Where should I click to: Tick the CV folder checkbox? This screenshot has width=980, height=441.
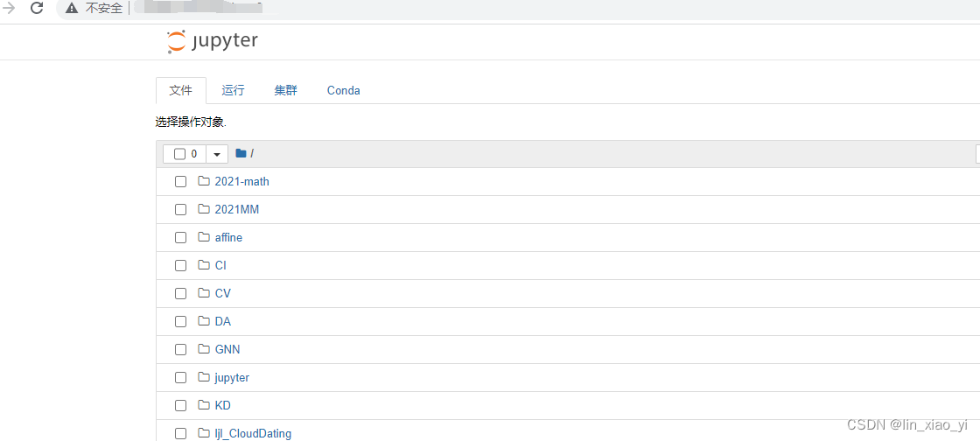(x=180, y=294)
